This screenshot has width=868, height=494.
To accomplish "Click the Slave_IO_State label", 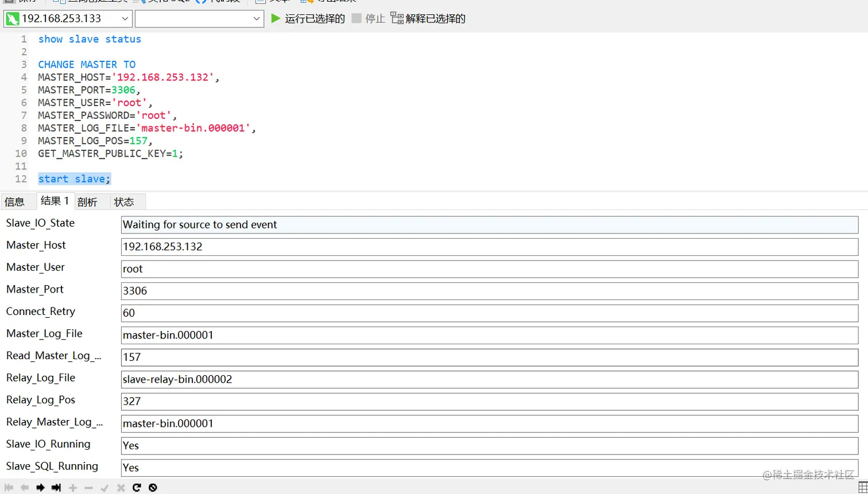I will coord(40,223).
